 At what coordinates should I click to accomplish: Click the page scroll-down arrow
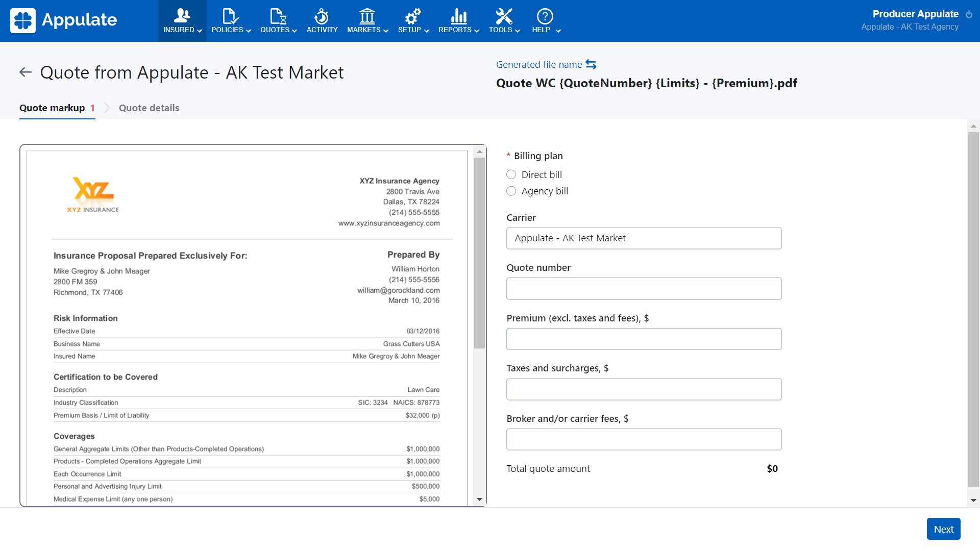973,500
